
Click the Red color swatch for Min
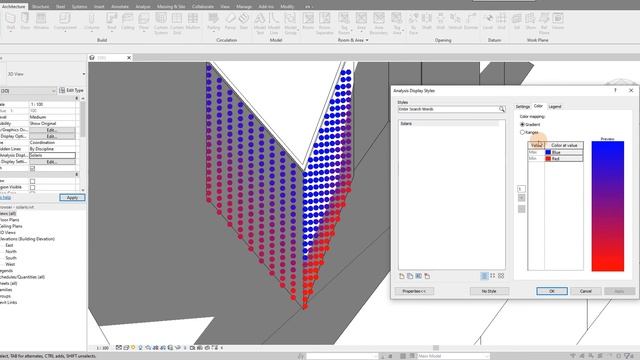coord(548,158)
